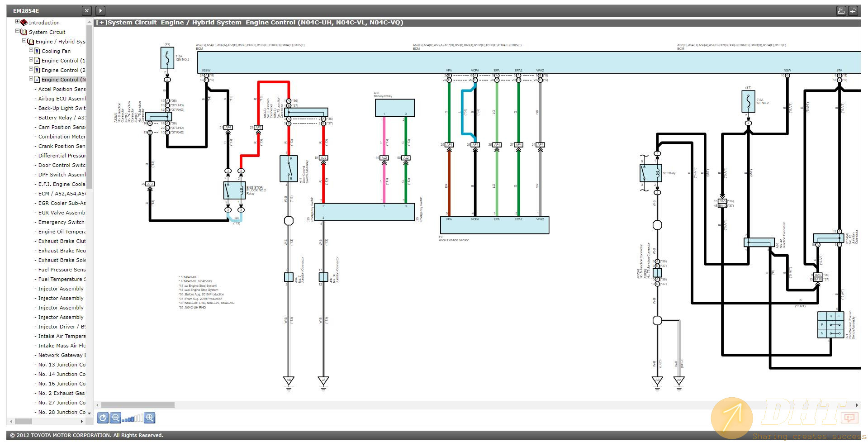868x442 pixels.
Task: Close the EM2854E navigation panel
Action: pyautogui.click(x=87, y=10)
